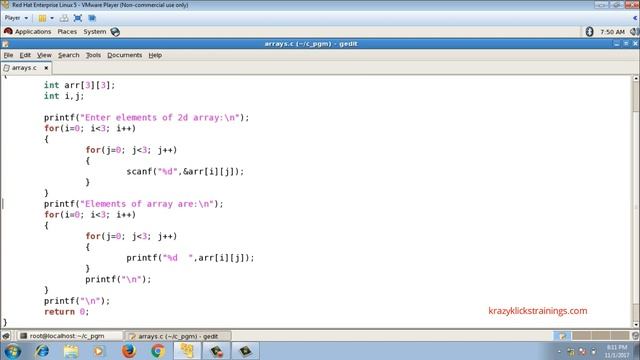Launch Internet Explorer from taskbar
The image size is (640, 360).
42,351
